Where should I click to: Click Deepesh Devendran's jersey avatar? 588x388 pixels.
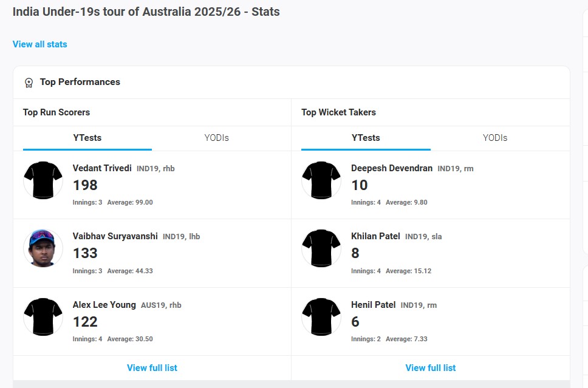point(321,180)
